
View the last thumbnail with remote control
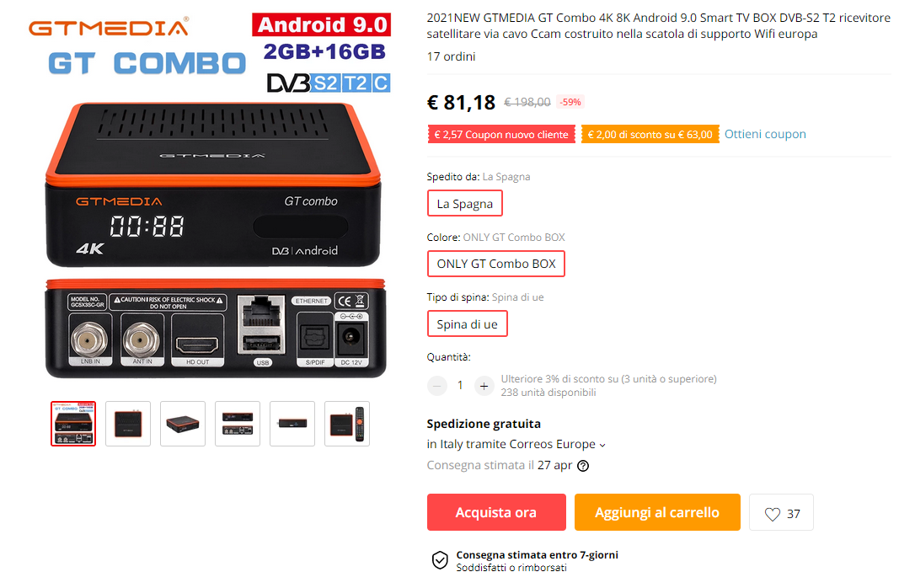(347, 424)
